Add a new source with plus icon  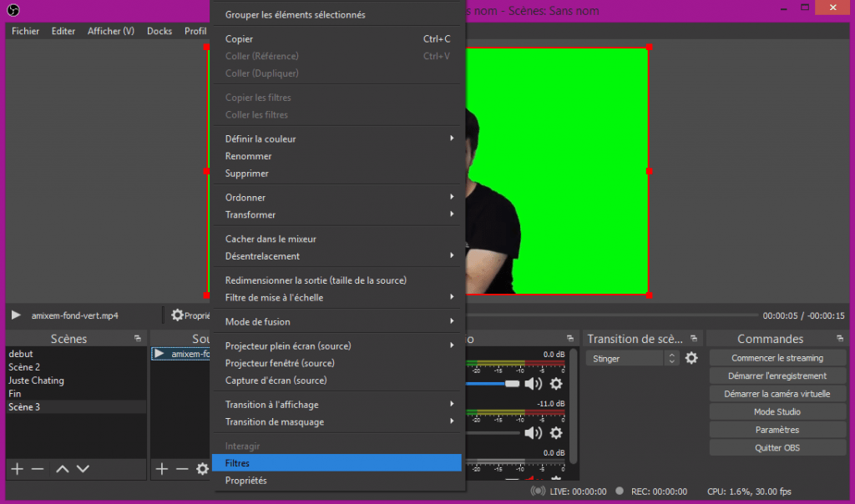pos(162,469)
